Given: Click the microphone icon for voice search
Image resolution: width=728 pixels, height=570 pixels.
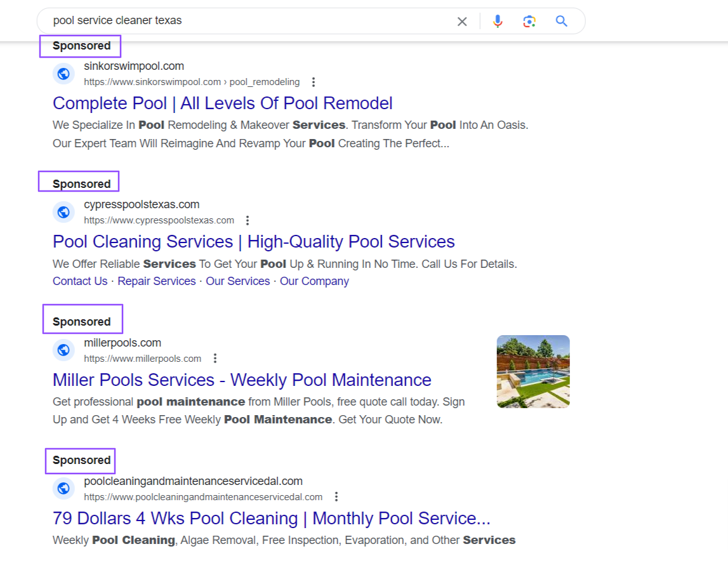Looking at the screenshot, I should coord(498,20).
